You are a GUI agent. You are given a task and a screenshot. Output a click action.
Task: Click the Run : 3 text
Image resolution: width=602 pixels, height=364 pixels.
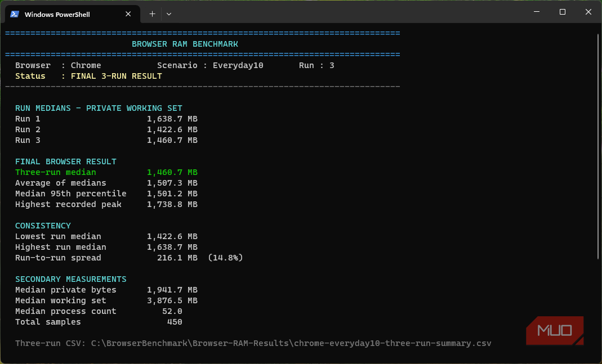click(x=316, y=65)
